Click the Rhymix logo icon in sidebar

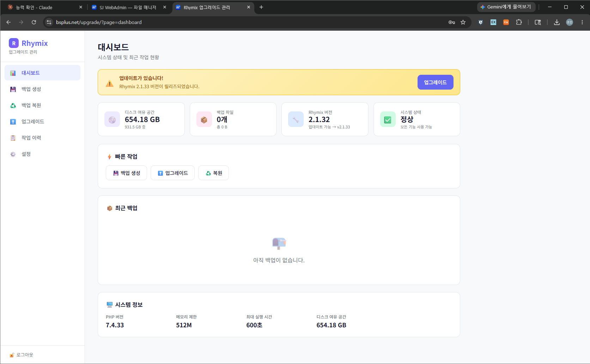point(14,43)
